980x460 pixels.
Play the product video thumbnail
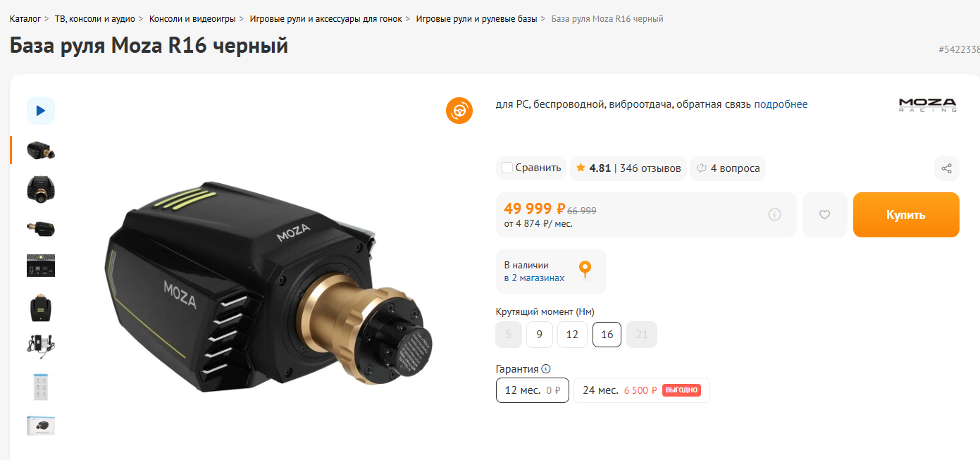[41, 111]
